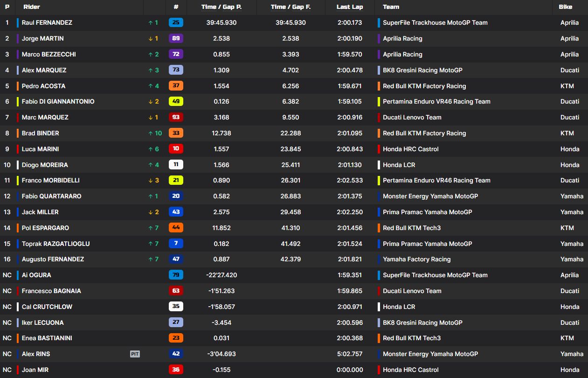The height and width of the screenshot is (378, 588).
Task: Click the blue 20 badge for Quartararo
Action: 176,196
